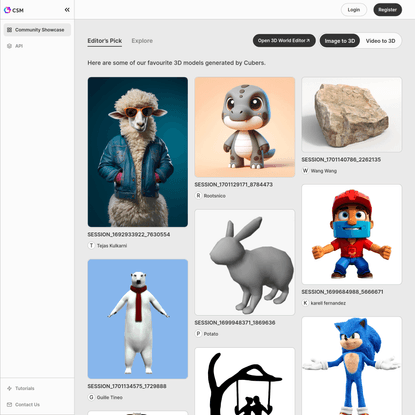Click SESSION_1692933922_7630554 title
This screenshot has width=415, height=415.
pyautogui.click(x=129, y=234)
